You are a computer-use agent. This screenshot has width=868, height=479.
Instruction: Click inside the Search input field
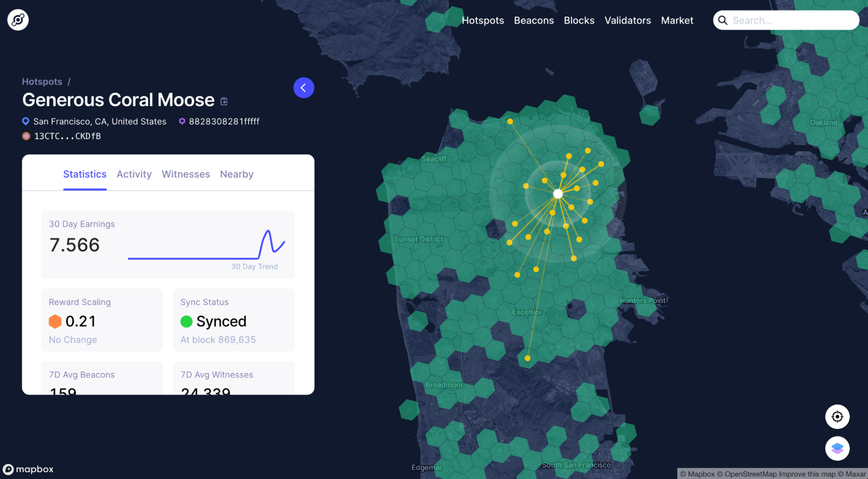[x=795, y=20]
